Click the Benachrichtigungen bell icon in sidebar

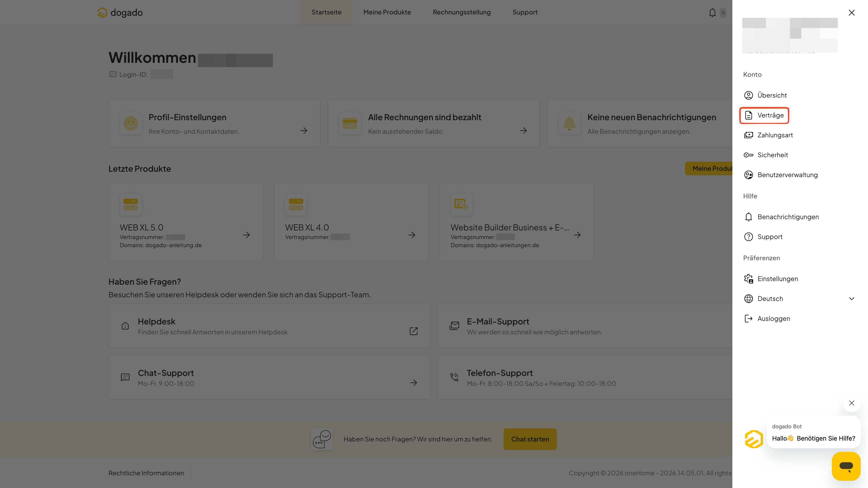click(x=748, y=217)
